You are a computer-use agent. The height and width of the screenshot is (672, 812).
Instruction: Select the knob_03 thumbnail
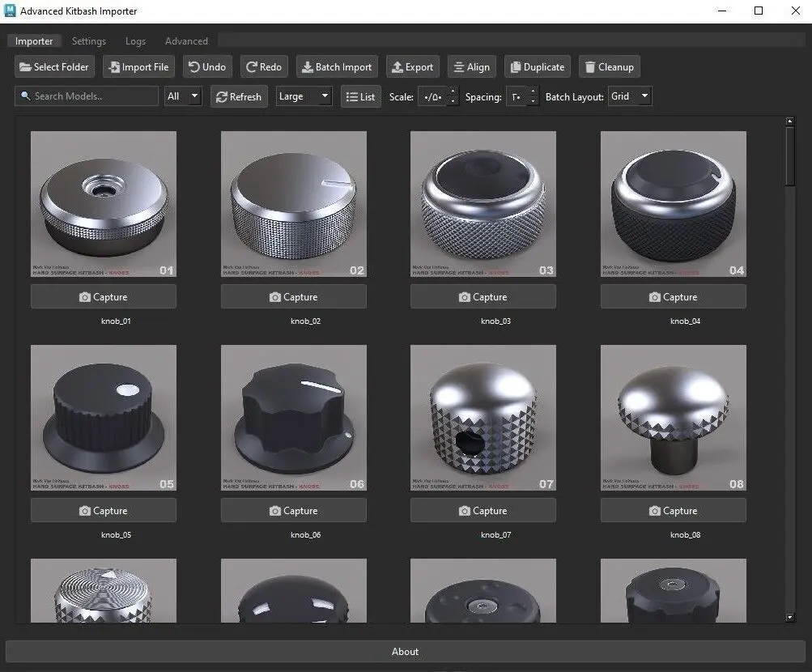coord(483,204)
